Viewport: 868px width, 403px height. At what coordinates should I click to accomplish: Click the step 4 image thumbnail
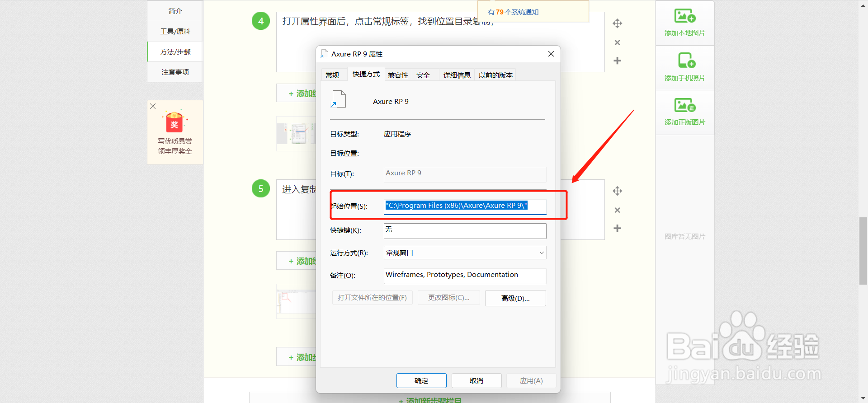coord(296,134)
